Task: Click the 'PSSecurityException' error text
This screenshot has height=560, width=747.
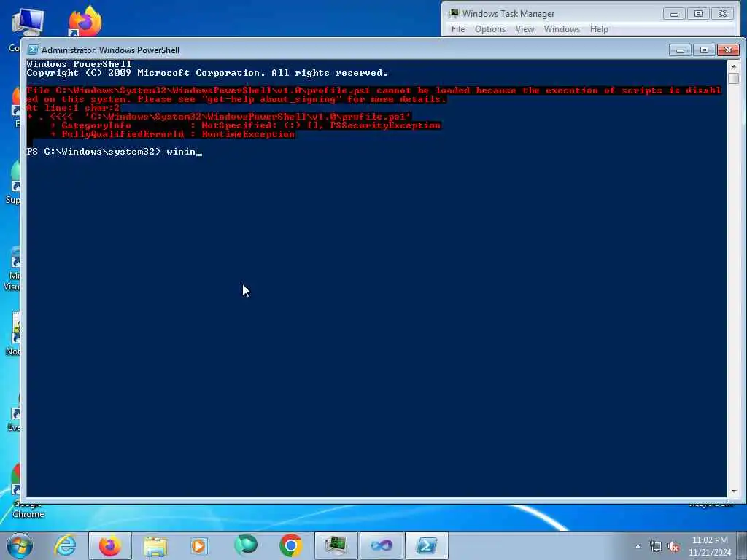Action: pos(385,125)
